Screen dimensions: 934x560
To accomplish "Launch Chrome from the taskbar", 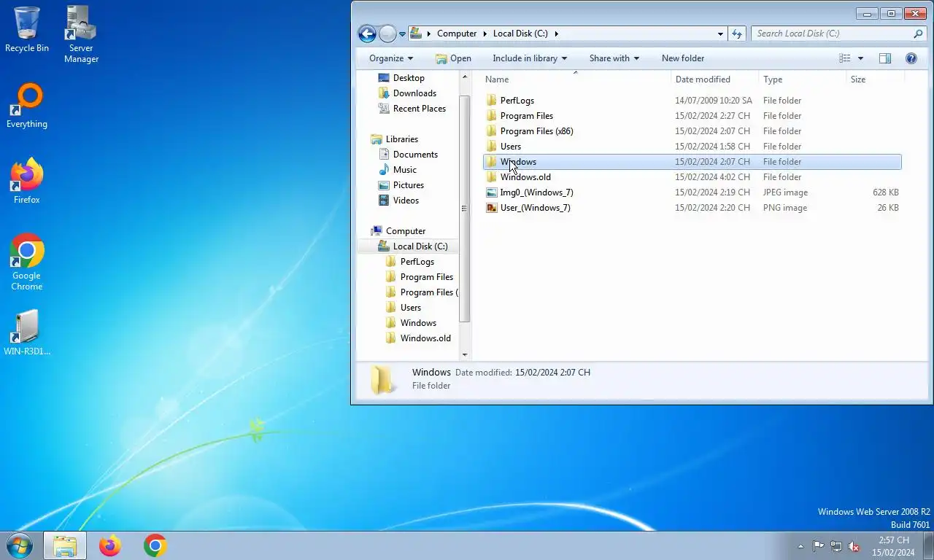I will click(155, 545).
